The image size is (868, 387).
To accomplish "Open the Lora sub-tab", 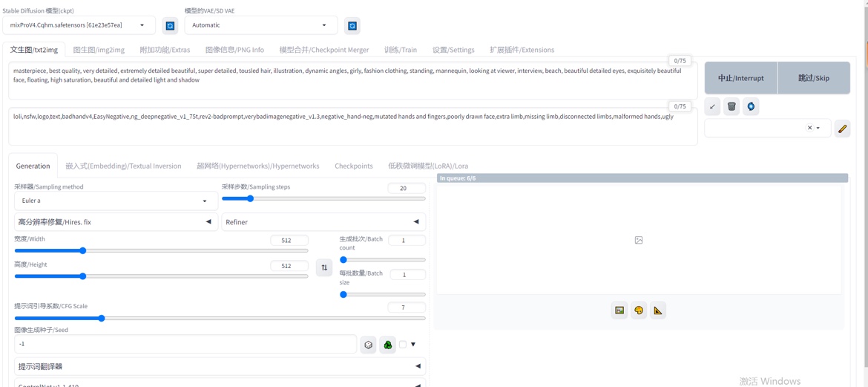I will tap(429, 166).
